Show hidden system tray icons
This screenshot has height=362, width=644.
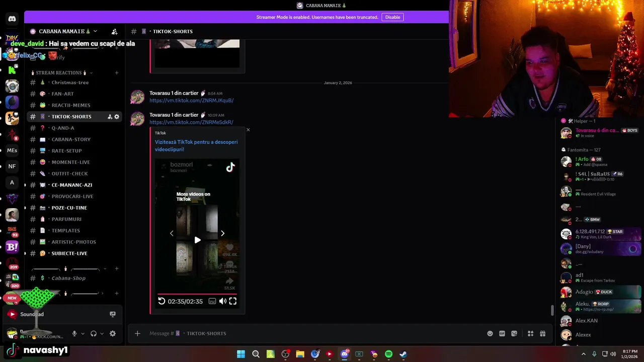pos(584,354)
